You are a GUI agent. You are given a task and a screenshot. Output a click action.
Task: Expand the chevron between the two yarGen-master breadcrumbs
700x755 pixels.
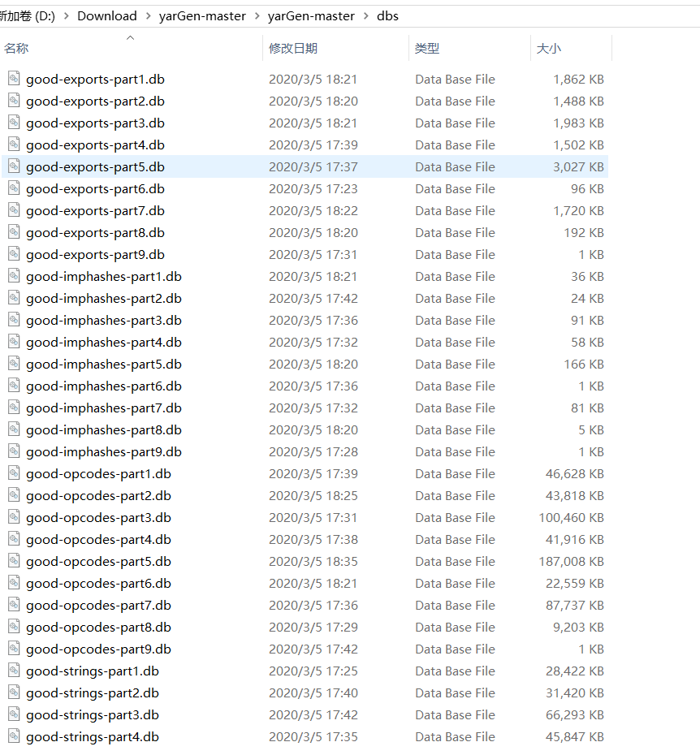257,16
